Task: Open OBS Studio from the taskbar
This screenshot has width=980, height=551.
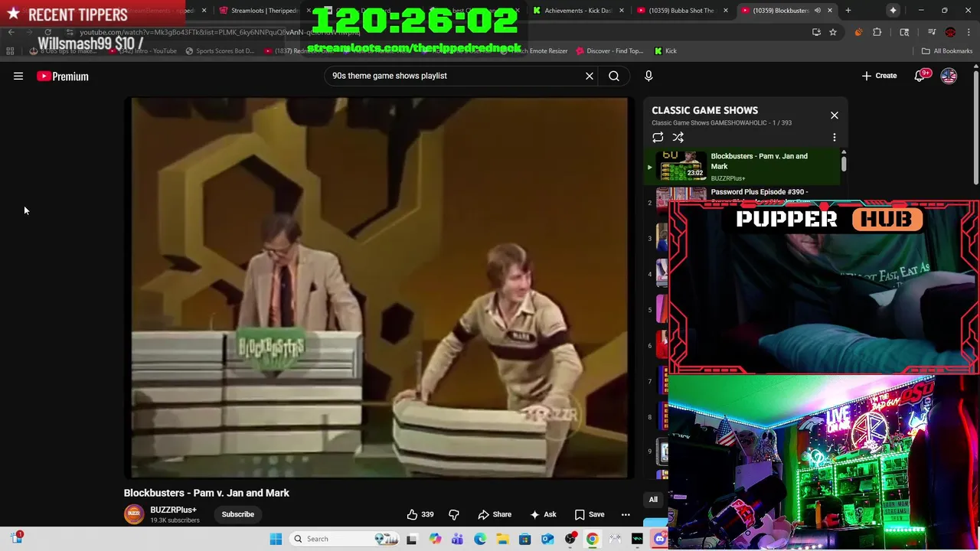Action: coord(570,539)
